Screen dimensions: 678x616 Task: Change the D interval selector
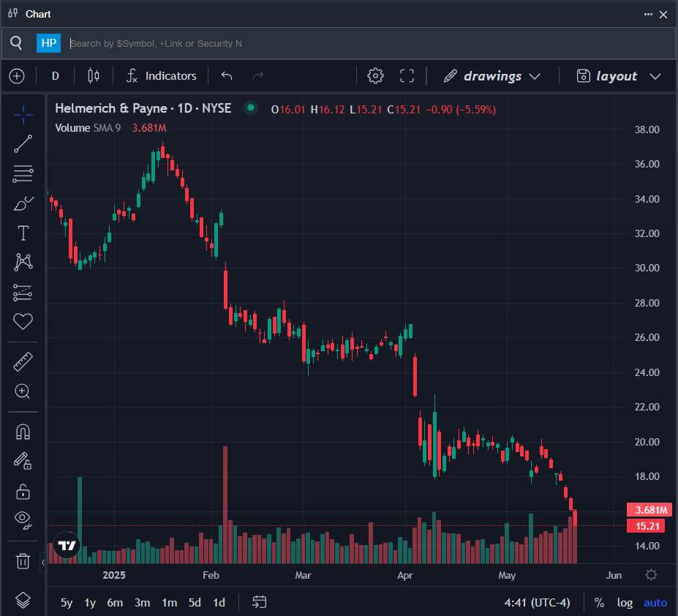tap(56, 76)
